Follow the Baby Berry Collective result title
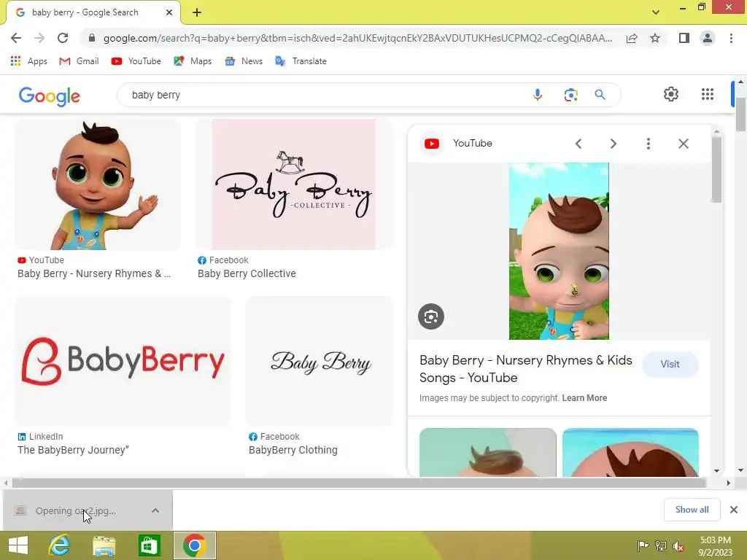The width and height of the screenshot is (747, 560). tap(247, 273)
